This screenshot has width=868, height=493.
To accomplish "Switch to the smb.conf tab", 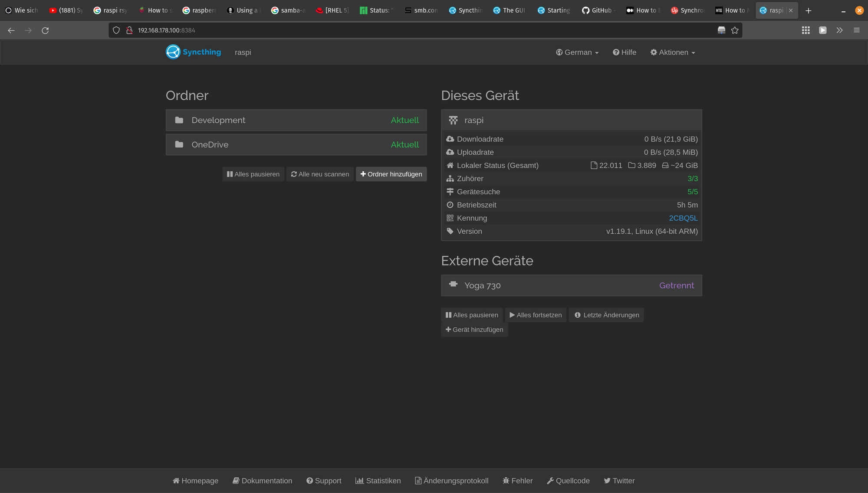I will [421, 10].
